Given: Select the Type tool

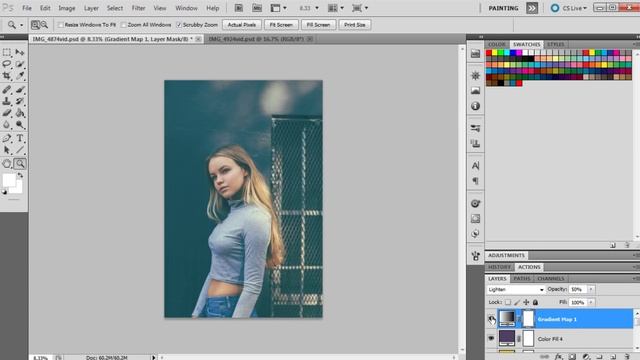Looking at the screenshot, I should pyautogui.click(x=20, y=138).
